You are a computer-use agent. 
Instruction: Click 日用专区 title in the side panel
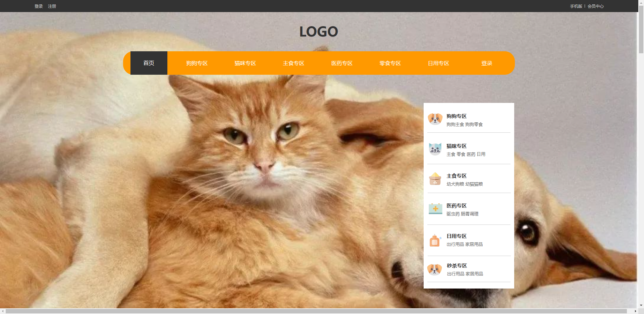point(457,236)
